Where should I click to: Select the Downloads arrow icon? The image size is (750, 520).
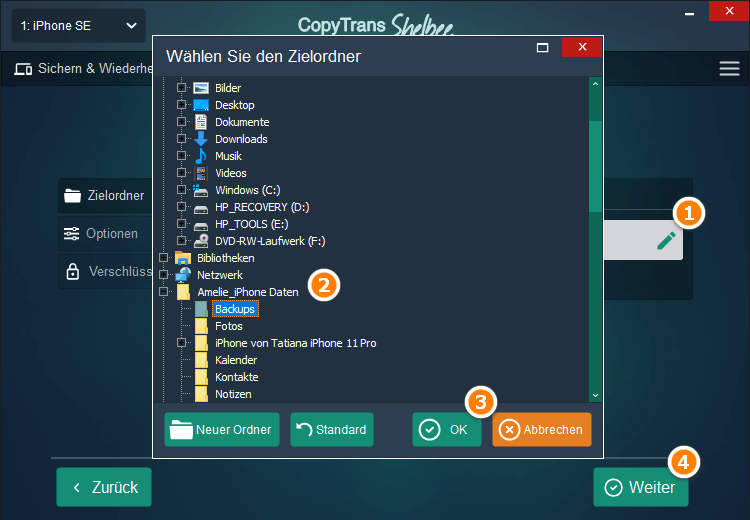tap(201, 139)
